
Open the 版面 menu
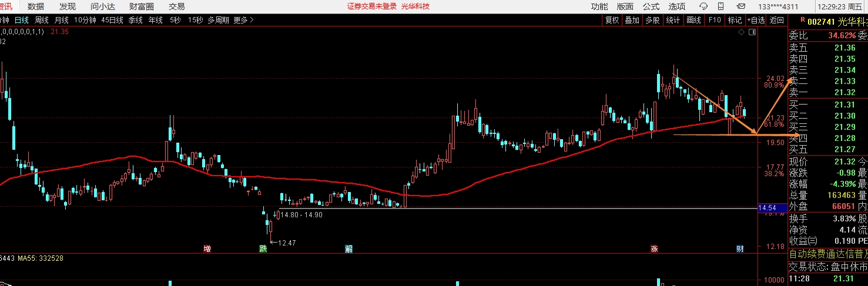coord(625,6)
